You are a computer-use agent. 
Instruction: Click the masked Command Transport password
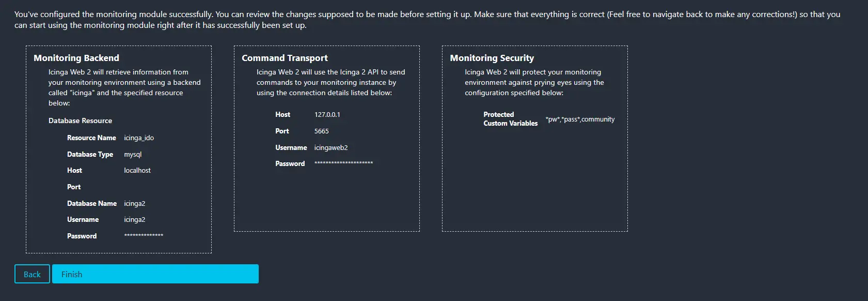343,163
